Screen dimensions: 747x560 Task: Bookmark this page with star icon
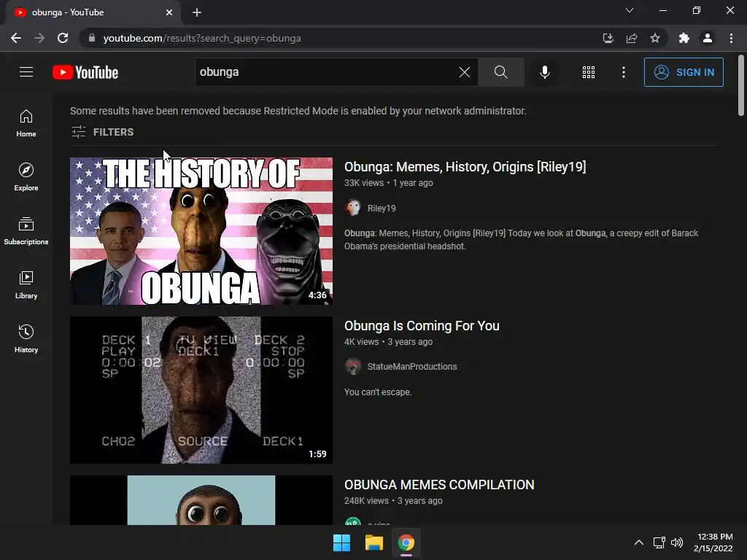(655, 38)
